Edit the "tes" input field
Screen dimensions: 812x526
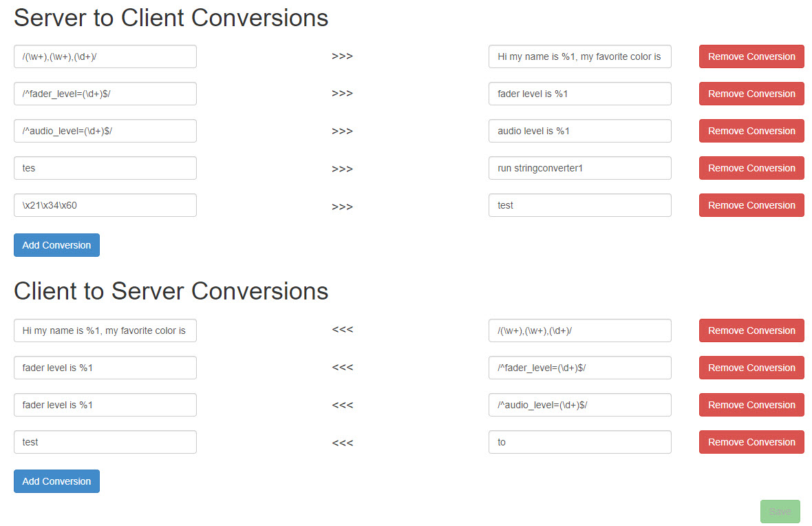[x=105, y=168]
